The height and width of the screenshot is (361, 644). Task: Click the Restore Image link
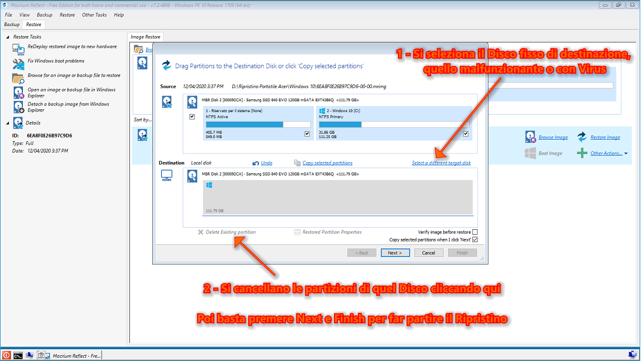[606, 138]
